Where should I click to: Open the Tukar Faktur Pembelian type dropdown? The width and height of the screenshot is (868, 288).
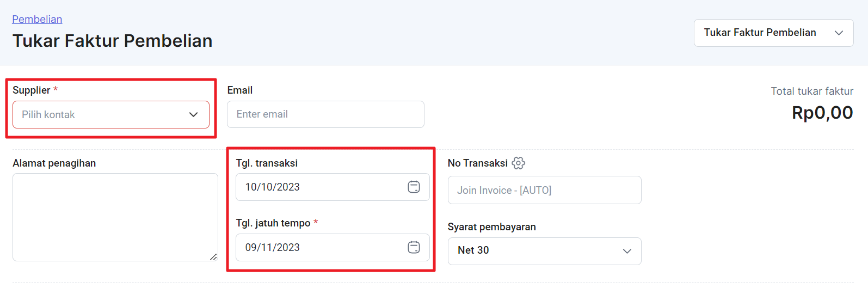pos(773,33)
